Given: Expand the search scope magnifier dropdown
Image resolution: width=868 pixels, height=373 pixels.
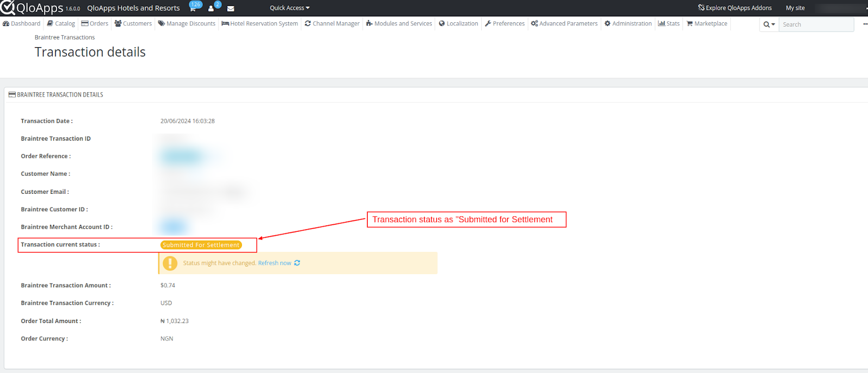Looking at the screenshot, I should click(769, 24).
